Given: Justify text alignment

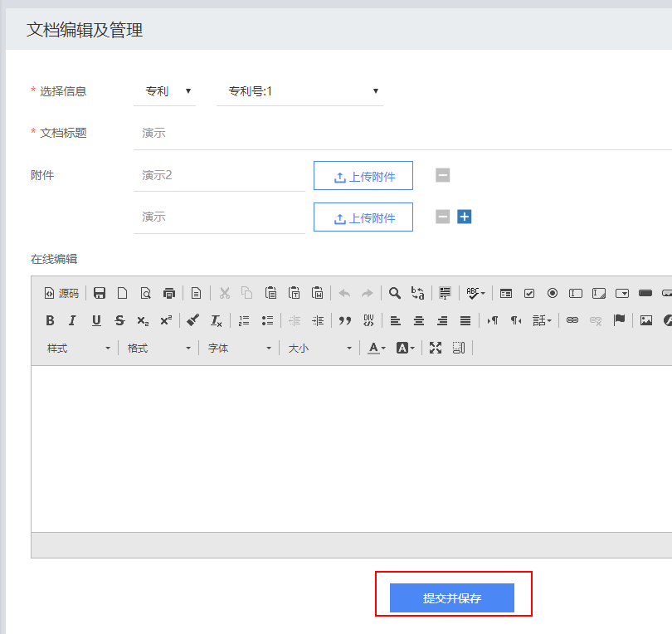Looking at the screenshot, I should click(465, 320).
